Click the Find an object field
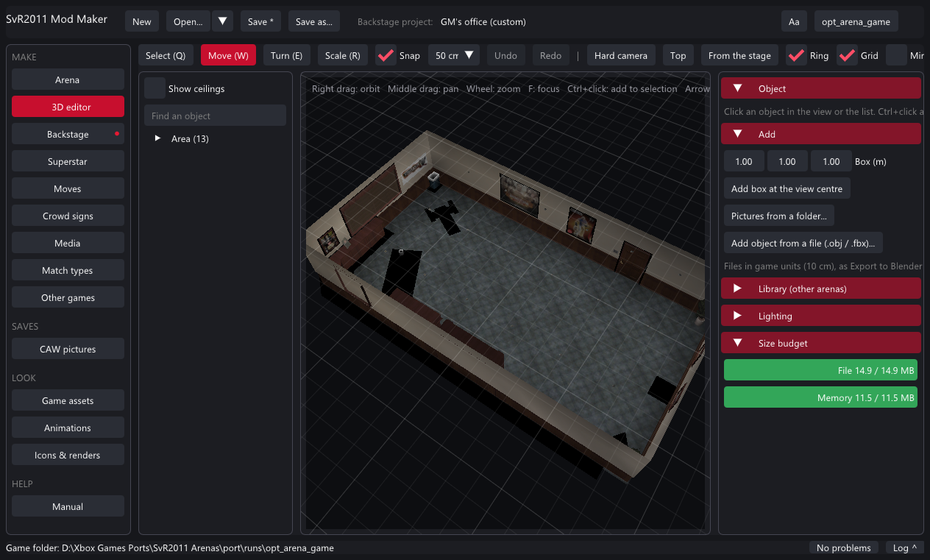 [x=215, y=116]
